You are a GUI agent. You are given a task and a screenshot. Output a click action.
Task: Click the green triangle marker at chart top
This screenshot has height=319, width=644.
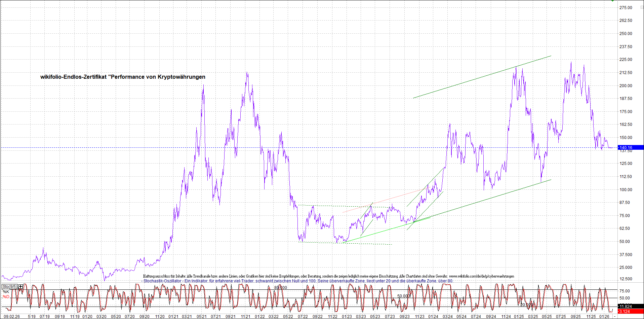tap(612, 1)
